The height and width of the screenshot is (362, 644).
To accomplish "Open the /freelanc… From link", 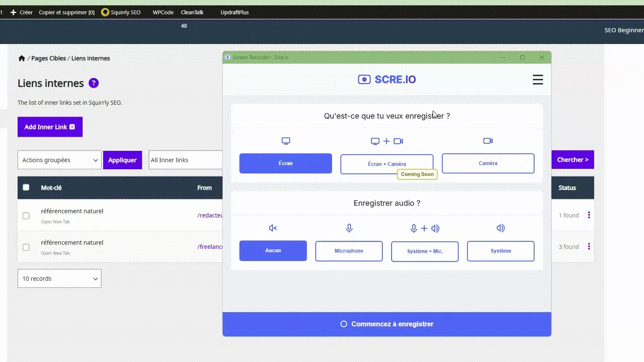I will (210, 247).
